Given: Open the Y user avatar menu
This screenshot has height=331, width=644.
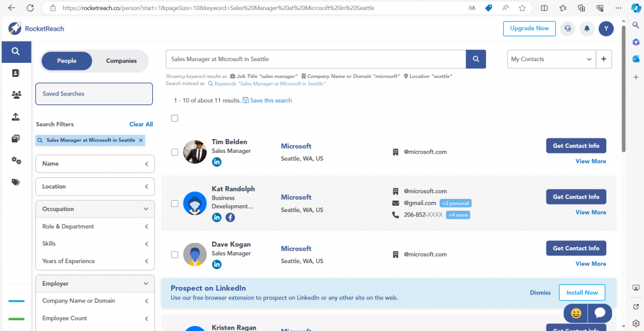Looking at the screenshot, I should click(606, 28).
